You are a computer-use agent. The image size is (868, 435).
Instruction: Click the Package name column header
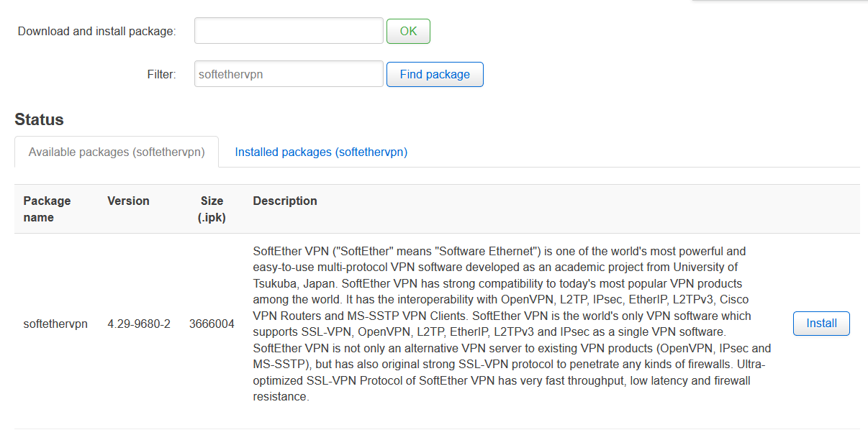46,209
